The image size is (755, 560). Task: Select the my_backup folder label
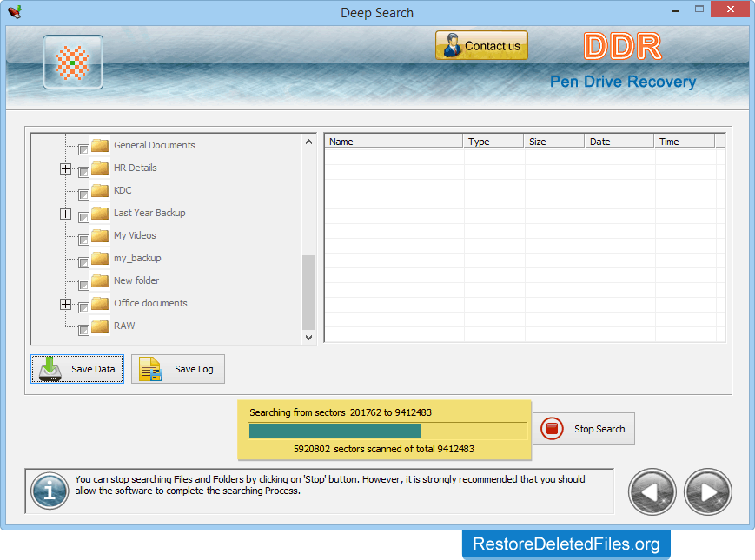click(x=137, y=258)
